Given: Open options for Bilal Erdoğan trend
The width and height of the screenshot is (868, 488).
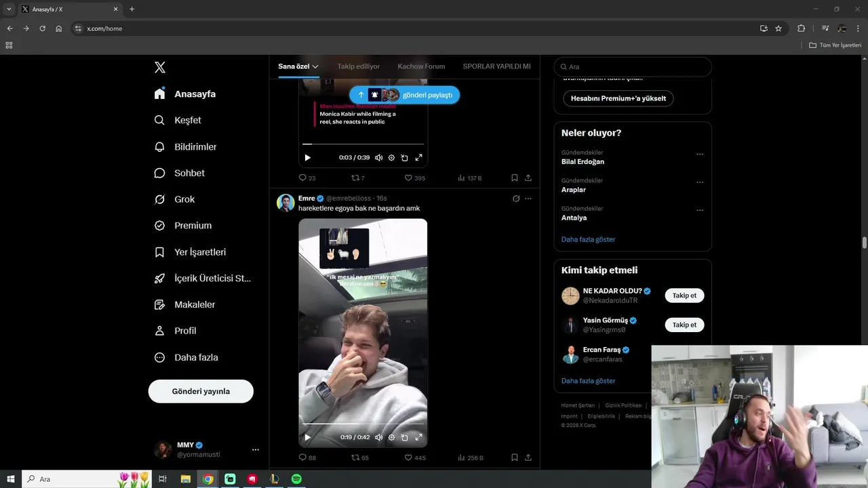Looking at the screenshot, I should pyautogui.click(x=700, y=155).
